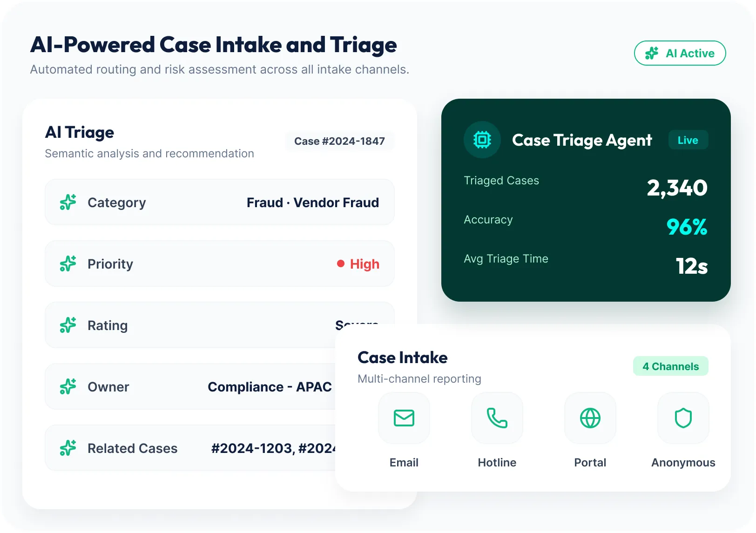
Task: Click the Anonymous channel label
Action: coord(683,462)
